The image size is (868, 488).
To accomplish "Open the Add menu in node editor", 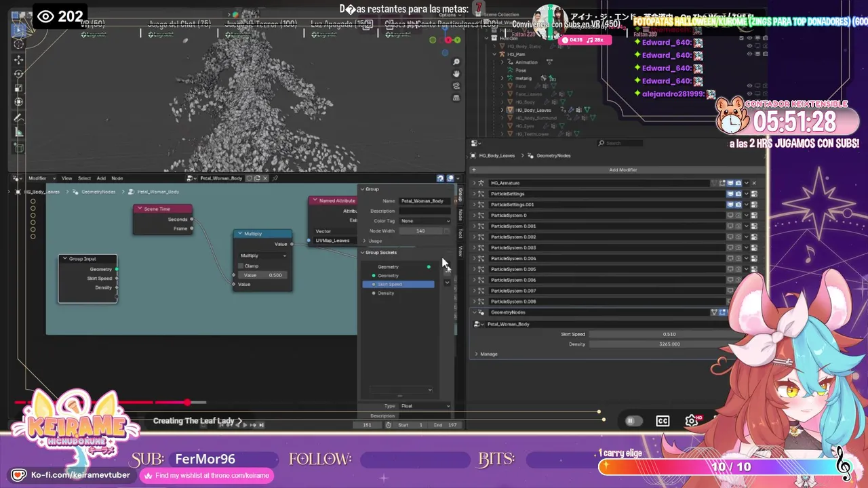I will 101,178.
